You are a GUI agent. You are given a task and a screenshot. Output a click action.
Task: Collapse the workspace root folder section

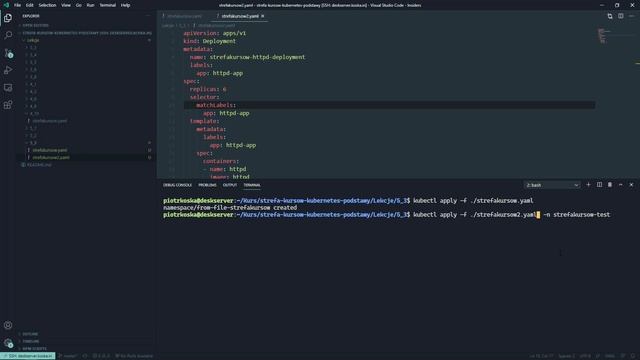point(86,33)
